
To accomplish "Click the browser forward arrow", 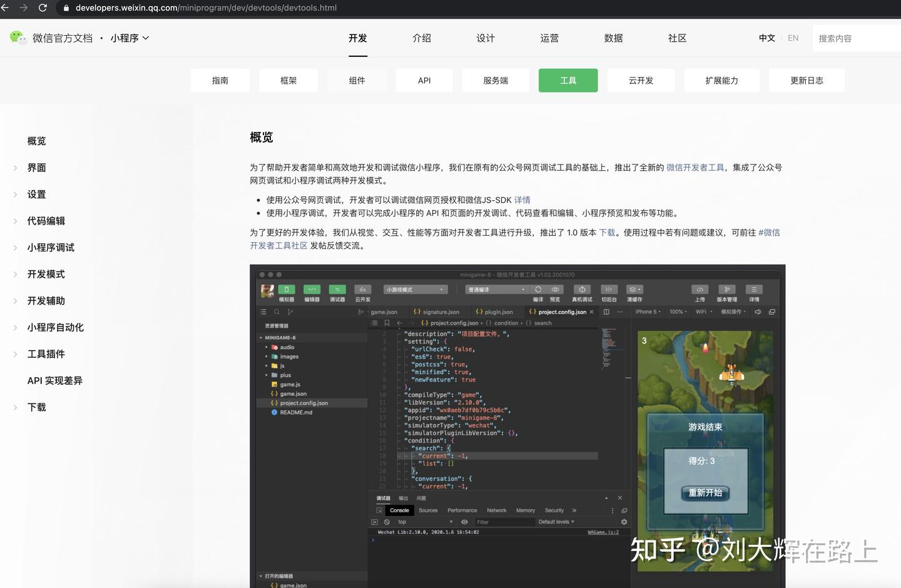I will (x=24, y=8).
